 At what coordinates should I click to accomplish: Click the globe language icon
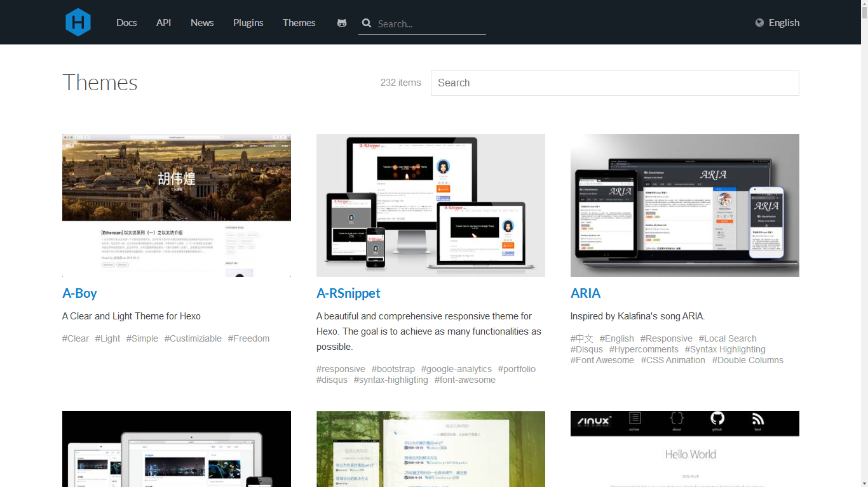coord(759,23)
